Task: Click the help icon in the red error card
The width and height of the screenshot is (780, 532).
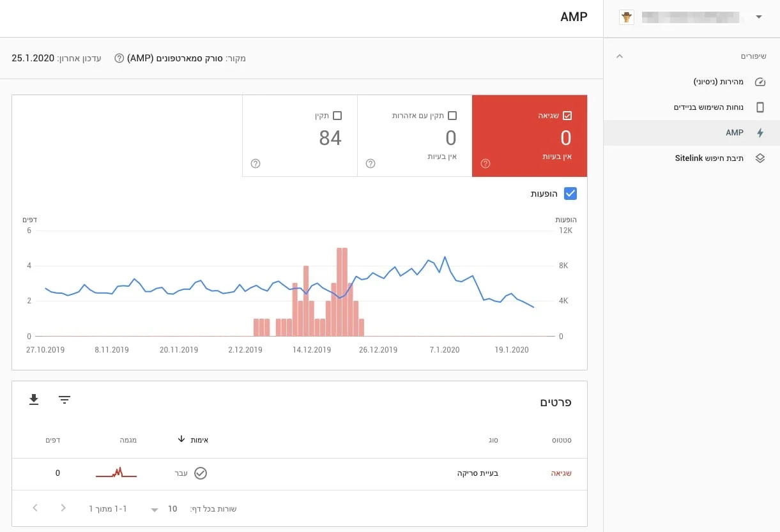Action: pos(485,163)
